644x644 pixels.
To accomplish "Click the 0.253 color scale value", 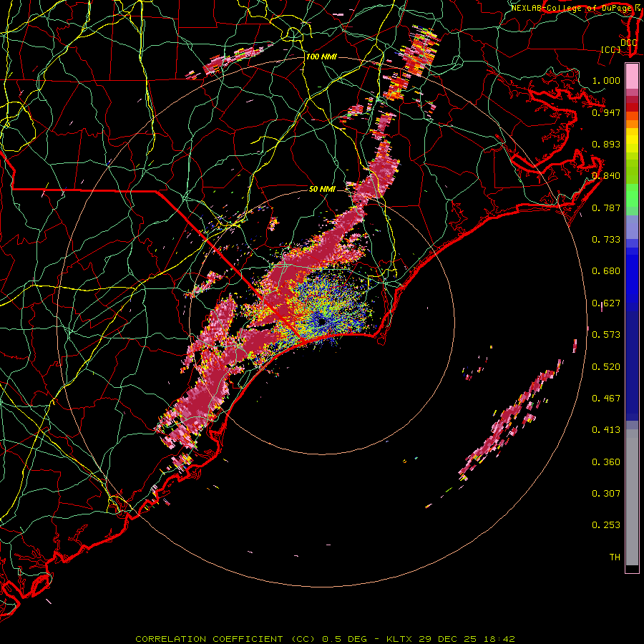I will [606, 525].
